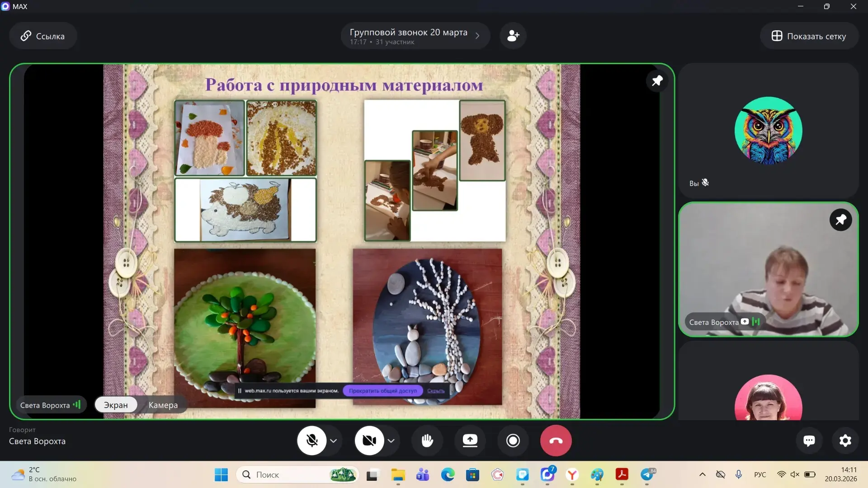Open call settings gear
Viewport: 868px width, 488px height.
pos(845,441)
